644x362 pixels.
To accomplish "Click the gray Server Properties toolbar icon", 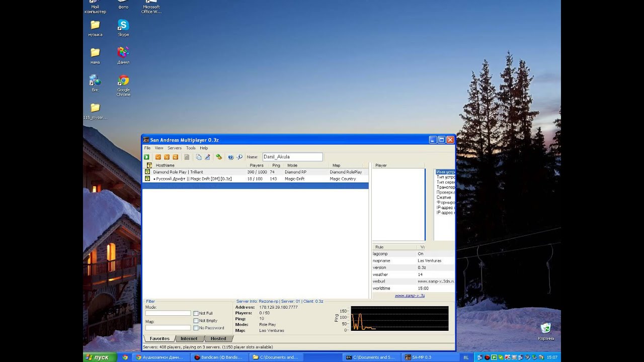I will (187, 157).
